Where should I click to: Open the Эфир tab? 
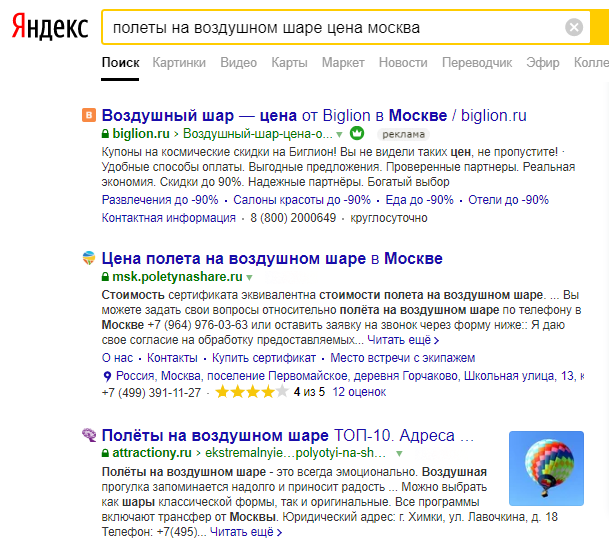coord(543,63)
